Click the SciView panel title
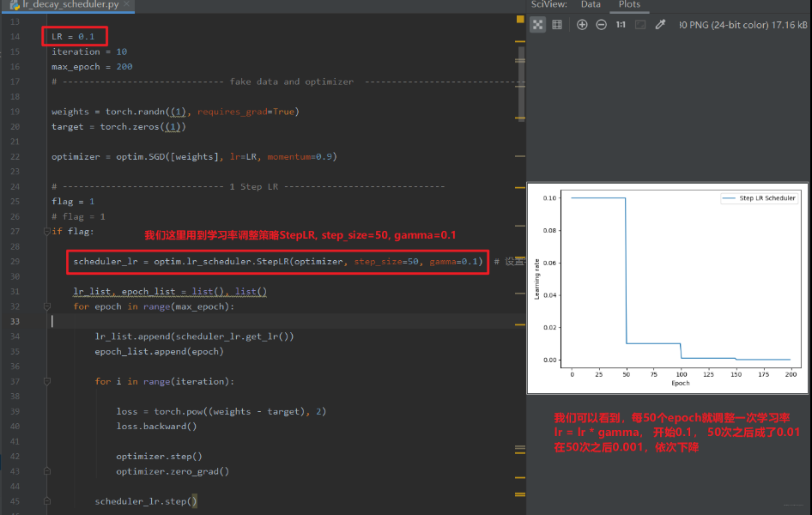812x515 pixels. [x=549, y=4]
